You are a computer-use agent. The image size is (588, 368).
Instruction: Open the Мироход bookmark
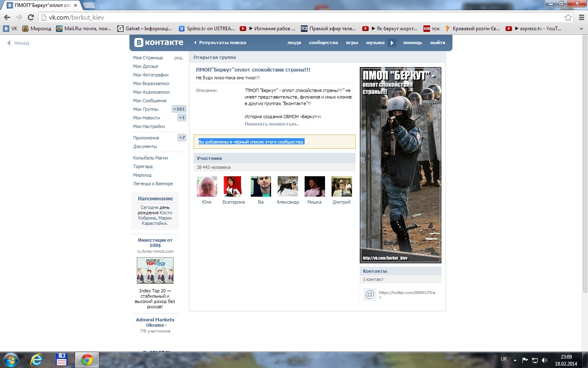[37, 29]
